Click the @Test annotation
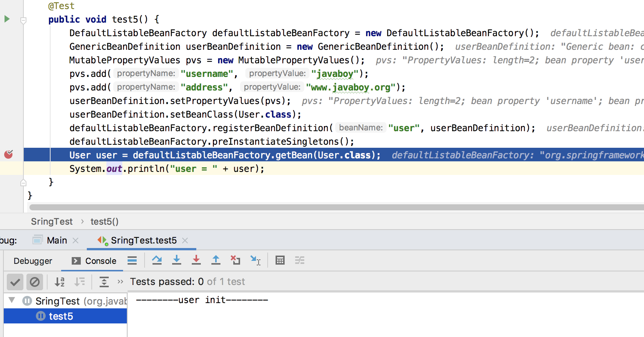The image size is (644, 337). click(x=62, y=6)
